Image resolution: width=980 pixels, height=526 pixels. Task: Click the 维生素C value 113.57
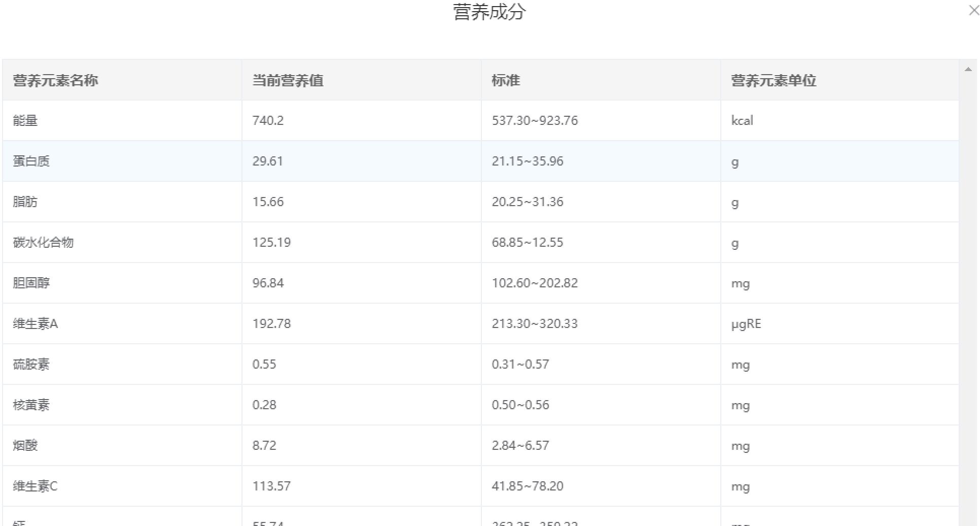271,486
